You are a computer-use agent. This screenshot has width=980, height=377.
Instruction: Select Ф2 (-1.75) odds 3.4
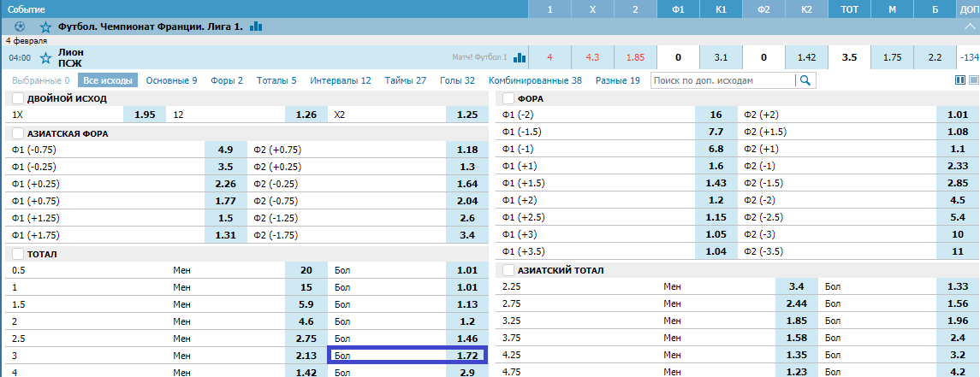click(x=467, y=236)
